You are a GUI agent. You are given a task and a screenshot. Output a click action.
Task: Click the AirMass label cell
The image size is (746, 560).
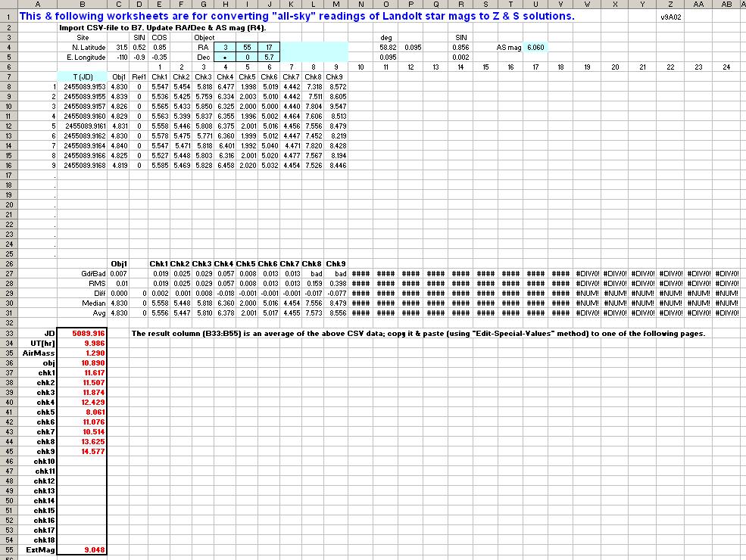click(x=39, y=353)
